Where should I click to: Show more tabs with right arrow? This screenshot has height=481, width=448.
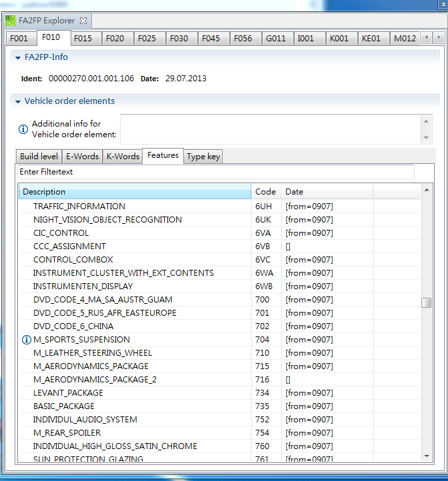click(x=439, y=37)
